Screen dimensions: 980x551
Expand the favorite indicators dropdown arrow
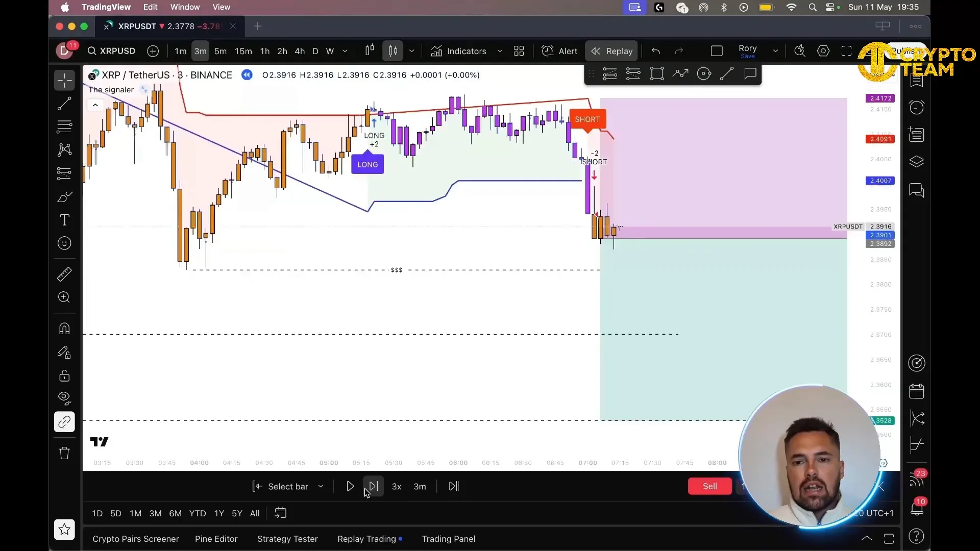500,51
